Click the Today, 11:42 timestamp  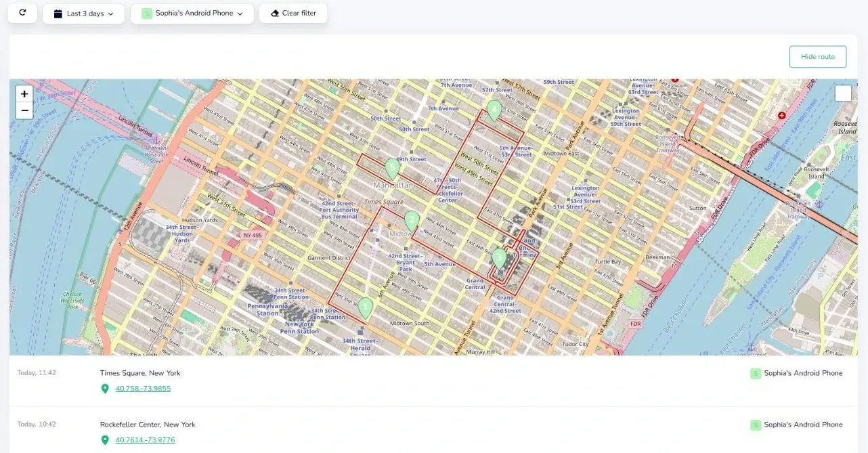[x=37, y=372]
